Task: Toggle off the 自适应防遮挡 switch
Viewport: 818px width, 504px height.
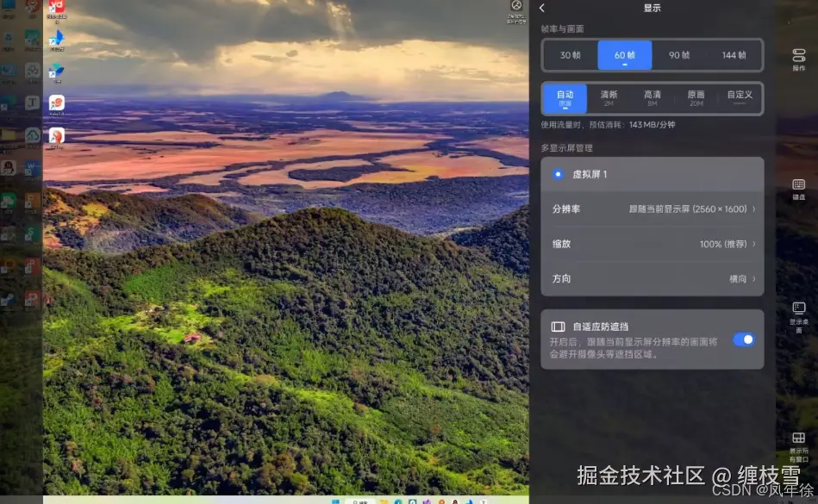Action: 743,339
